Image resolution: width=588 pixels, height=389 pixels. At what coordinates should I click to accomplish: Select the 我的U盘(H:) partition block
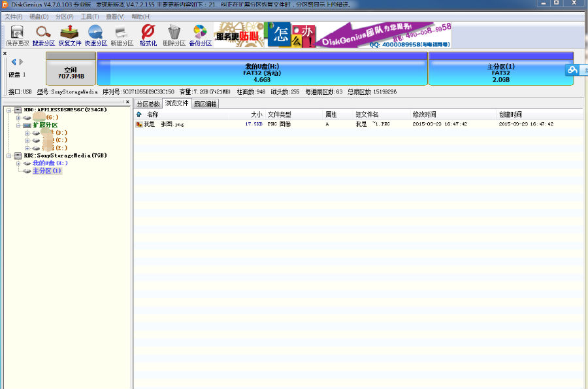point(262,69)
